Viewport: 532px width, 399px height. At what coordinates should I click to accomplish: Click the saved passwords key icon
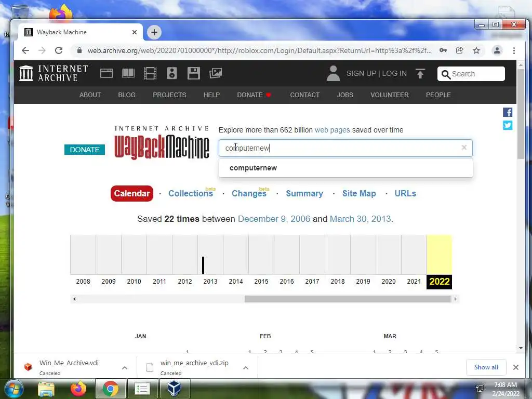tap(443, 50)
